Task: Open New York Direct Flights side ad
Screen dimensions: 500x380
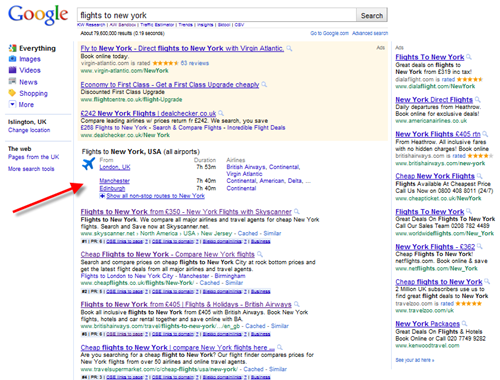Action: pyautogui.click(x=434, y=99)
